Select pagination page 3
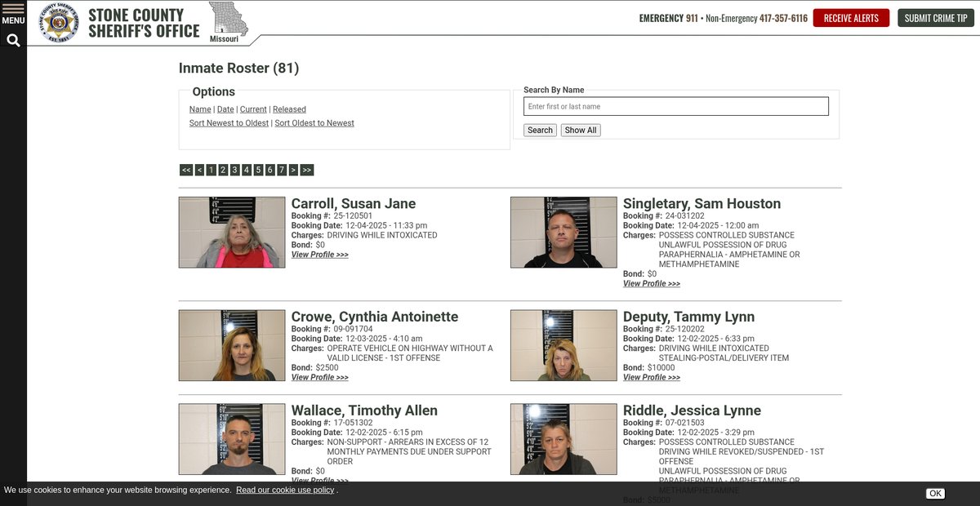The height and width of the screenshot is (506, 980). pyautogui.click(x=234, y=170)
